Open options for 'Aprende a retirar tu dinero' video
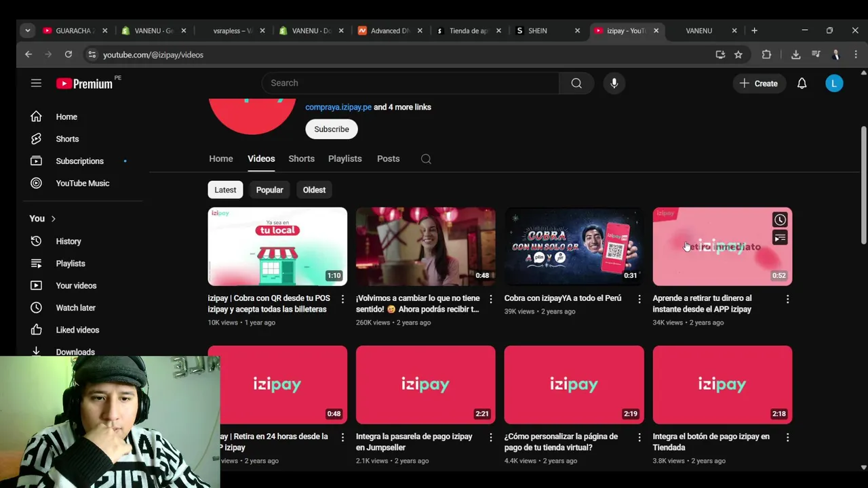 point(787,299)
